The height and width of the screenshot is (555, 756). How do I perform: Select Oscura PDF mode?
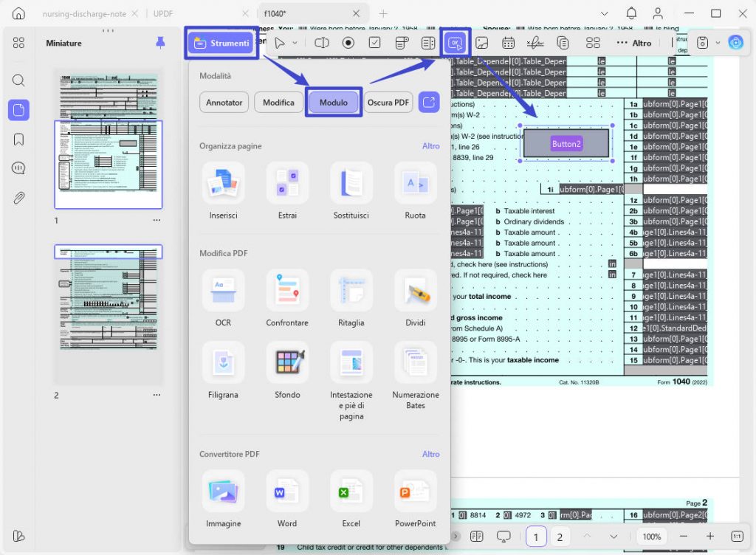pos(388,102)
